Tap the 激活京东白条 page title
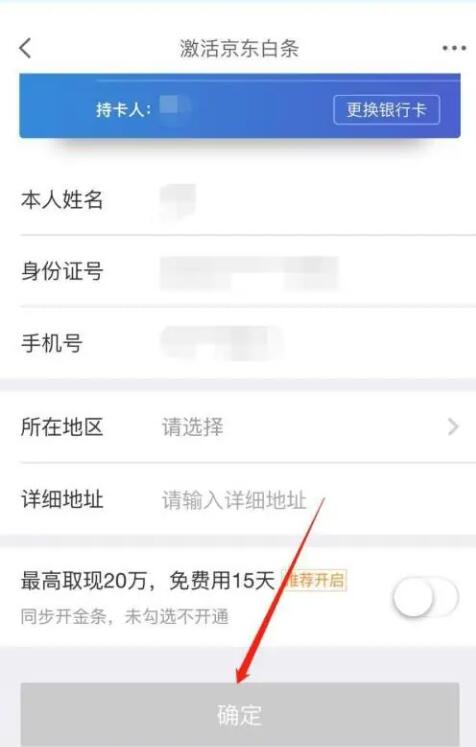Viewport: 476px width, 747px height. (x=239, y=48)
